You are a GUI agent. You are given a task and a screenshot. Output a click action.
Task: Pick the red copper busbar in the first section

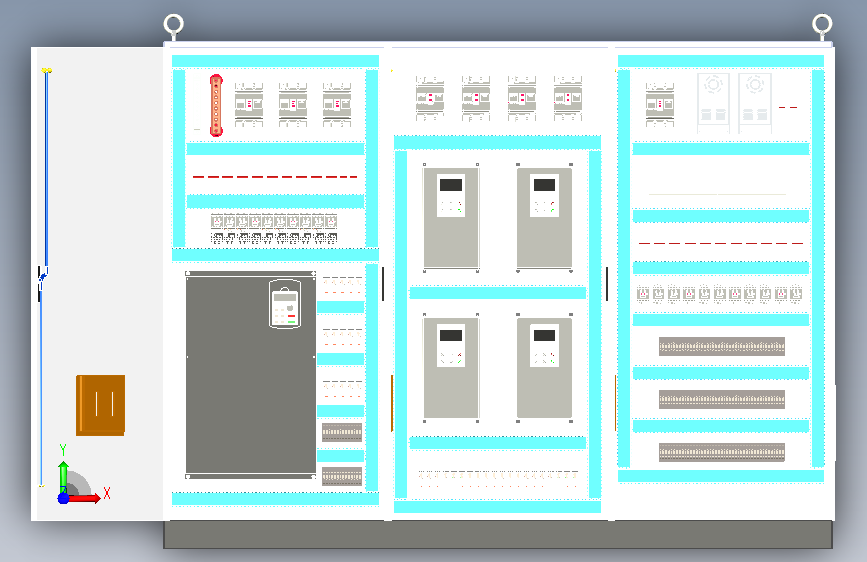coord(216,105)
